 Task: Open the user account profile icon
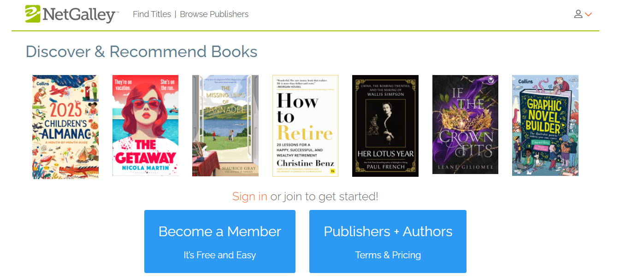[578, 14]
